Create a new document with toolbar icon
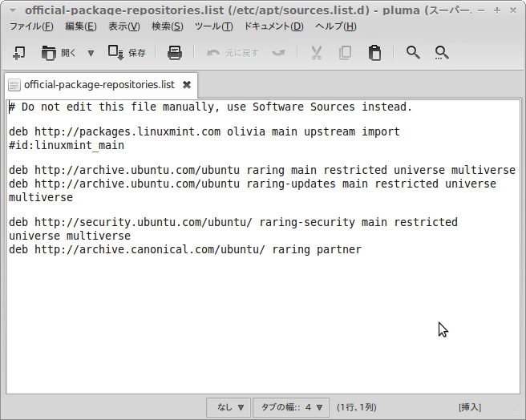Screen dimensions: 526x420 (x=18, y=53)
